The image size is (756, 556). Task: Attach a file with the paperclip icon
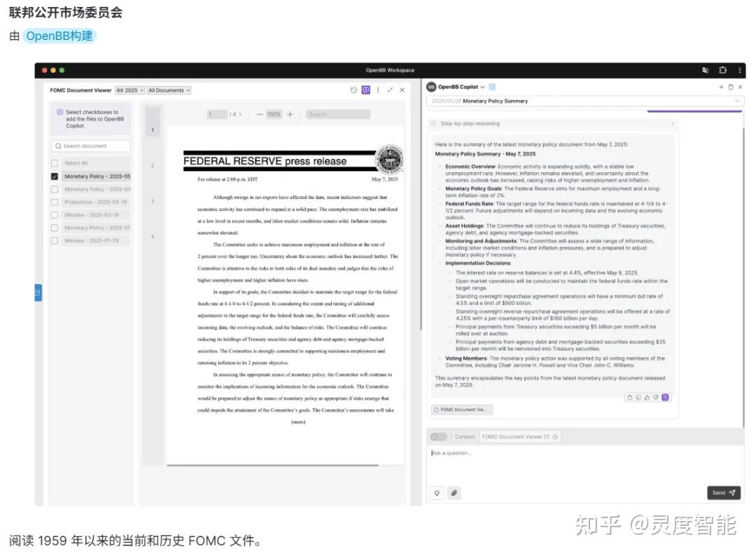tap(454, 492)
